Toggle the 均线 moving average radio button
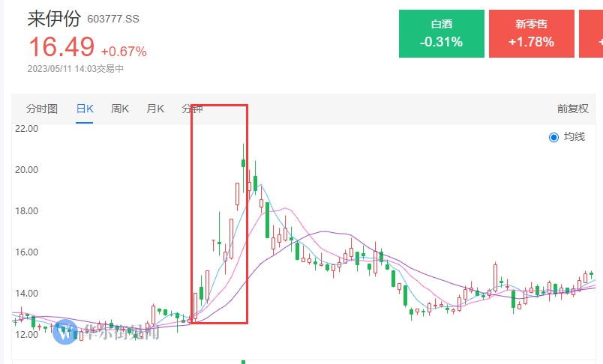This screenshot has height=364, width=603. [x=553, y=137]
